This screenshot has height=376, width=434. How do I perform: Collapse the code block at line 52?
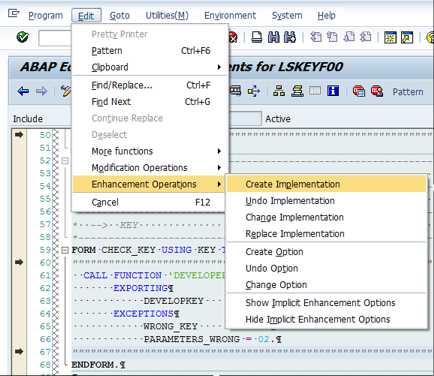pos(65,161)
